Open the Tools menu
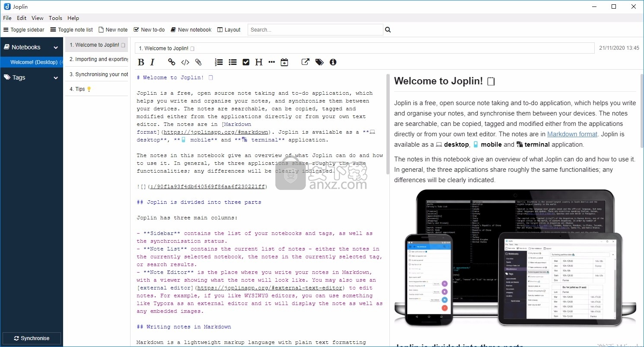This screenshot has height=347, width=644. 56,18
